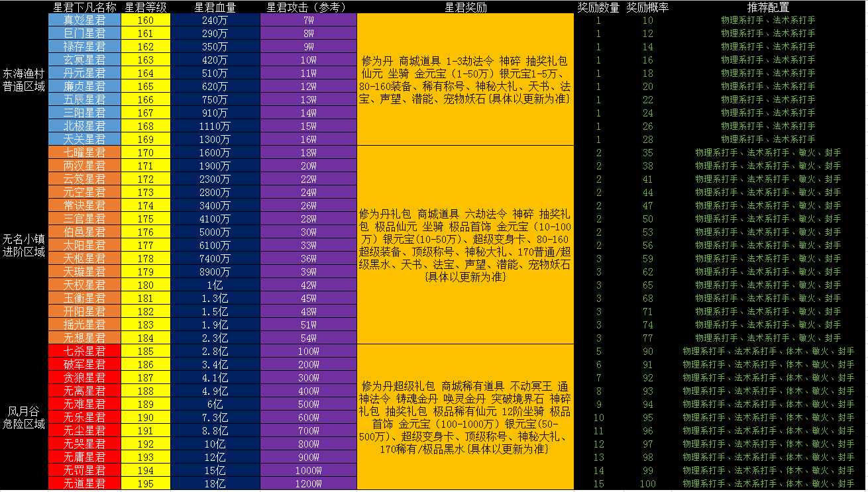
Task: Select the 破军星君 name cell
Action: pyautogui.click(x=85, y=364)
